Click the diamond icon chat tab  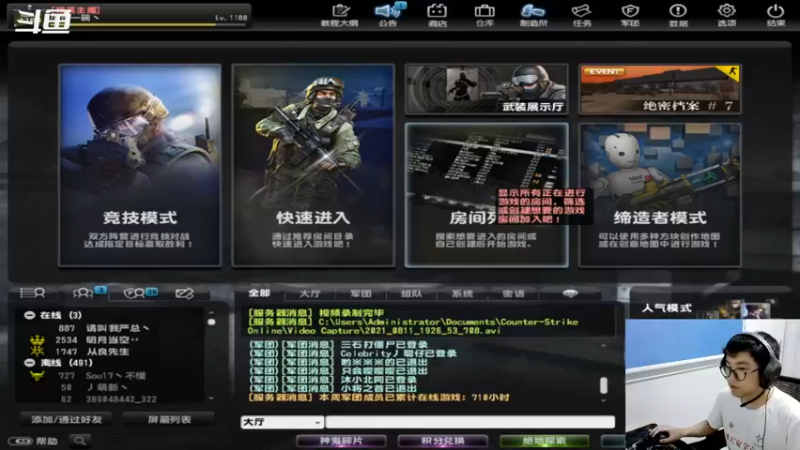pyautogui.click(x=570, y=293)
